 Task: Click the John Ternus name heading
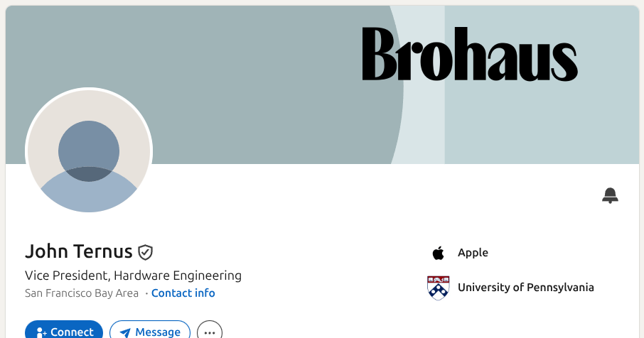[x=79, y=251]
